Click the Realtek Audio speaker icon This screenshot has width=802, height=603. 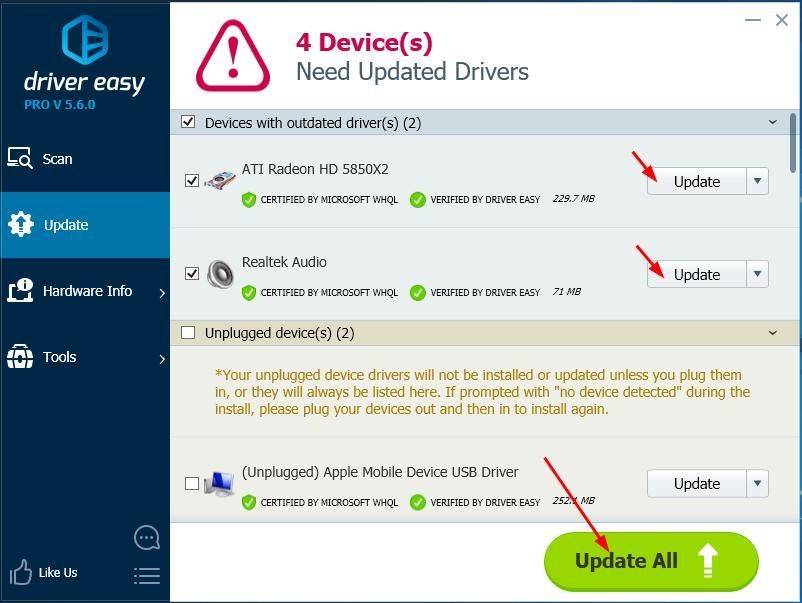(220, 274)
